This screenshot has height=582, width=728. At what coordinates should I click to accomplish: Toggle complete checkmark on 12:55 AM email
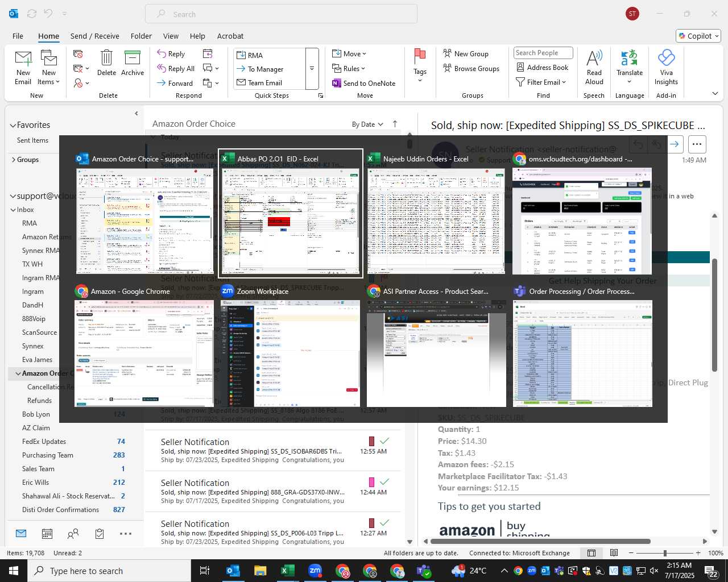pos(384,441)
